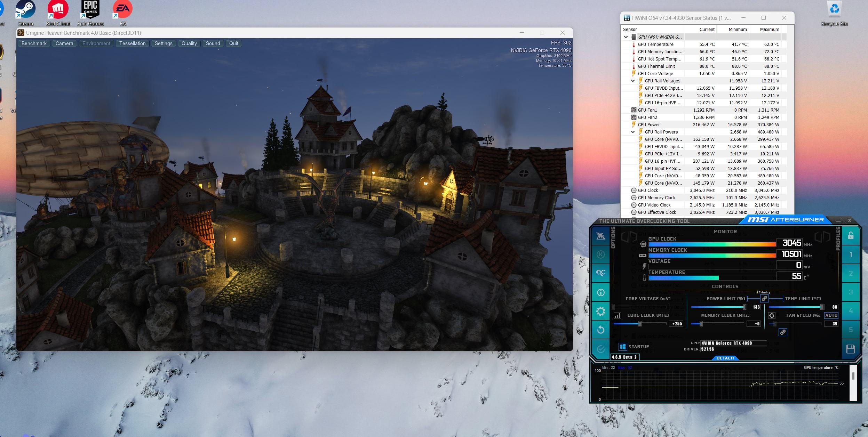This screenshot has width=868, height=437.
Task: Toggle fan sync link icon below fan speed
Action: click(783, 332)
